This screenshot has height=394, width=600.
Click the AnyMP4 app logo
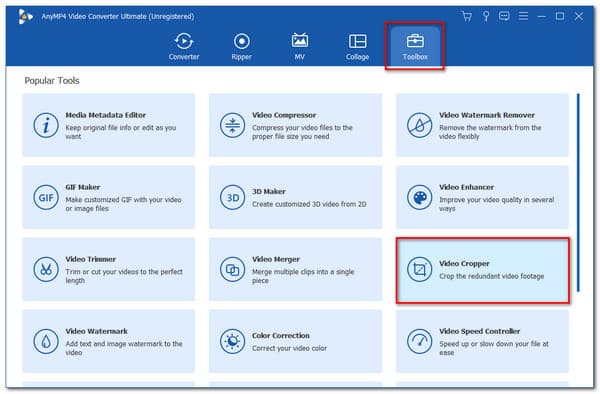pyautogui.click(x=25, y=16)
